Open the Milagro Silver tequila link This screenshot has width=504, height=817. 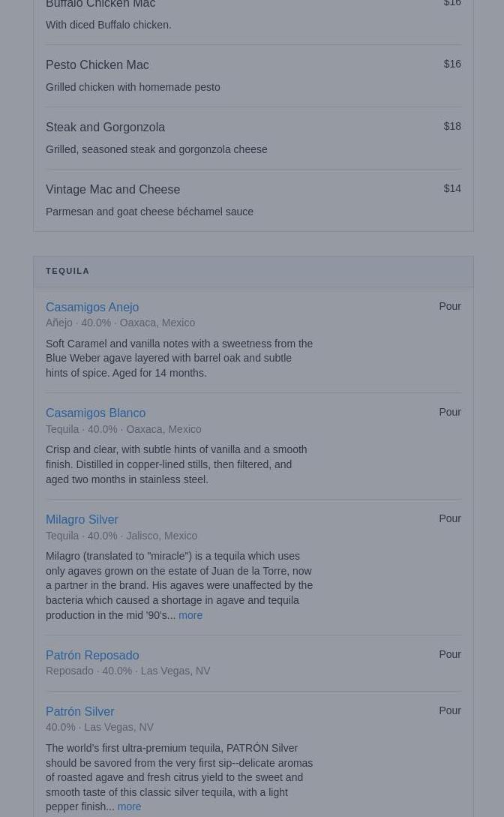[82, 519]
